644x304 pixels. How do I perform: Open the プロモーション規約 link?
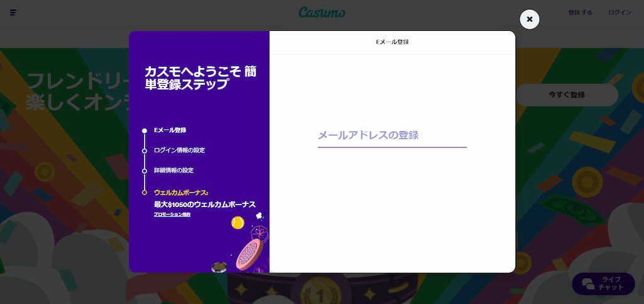[x=172, y=215]
